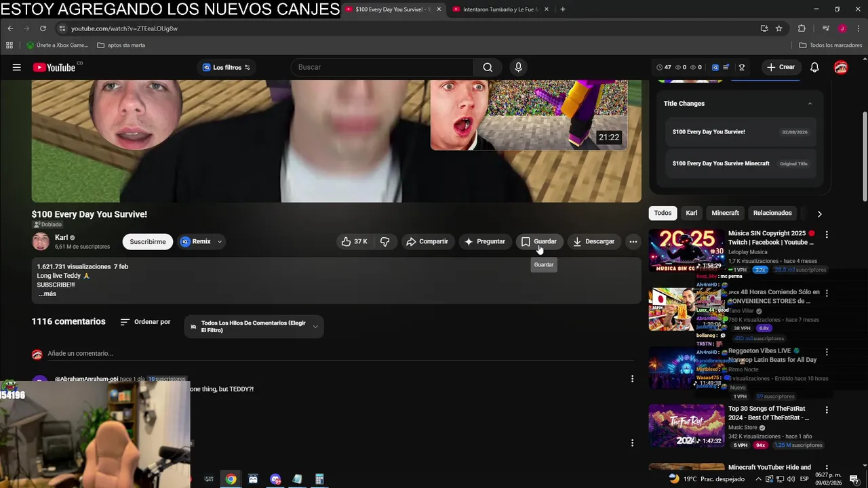Open the calculator in the taskbar
The image size is (868, 488).
click(x=319, y=479)
